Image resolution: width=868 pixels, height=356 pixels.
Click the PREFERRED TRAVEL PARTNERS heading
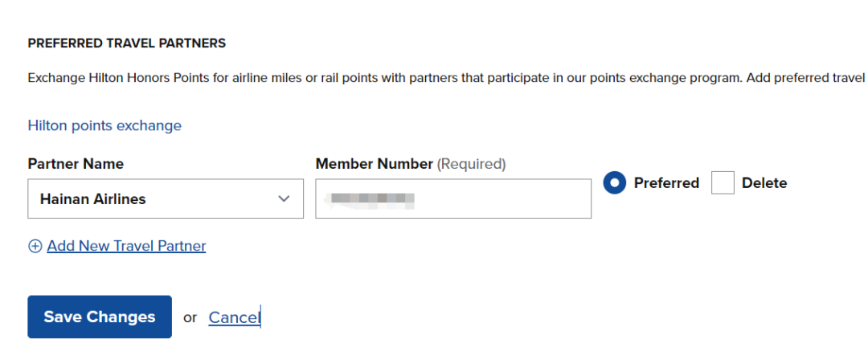127,43
